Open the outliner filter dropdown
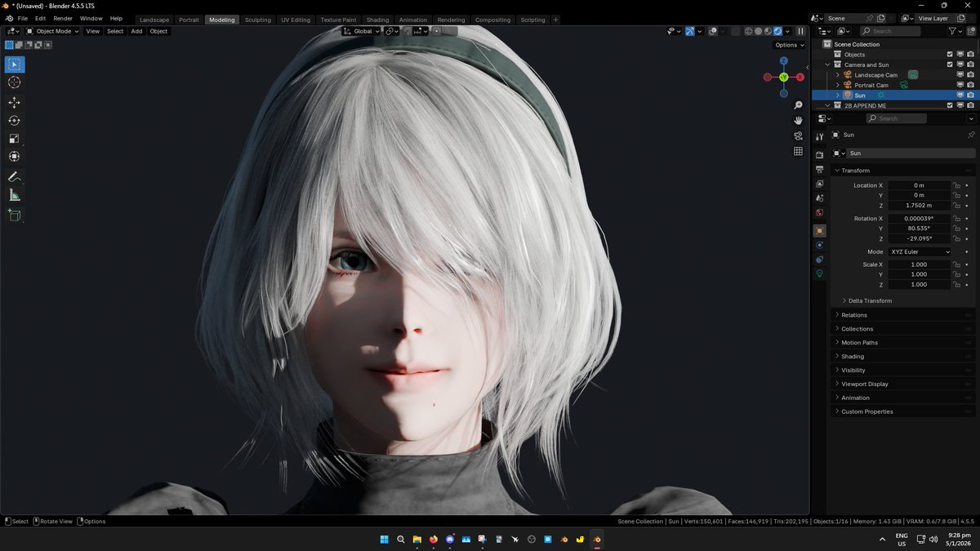The width and height of the screenshot is (980, 551). click(x=955, y=31)
